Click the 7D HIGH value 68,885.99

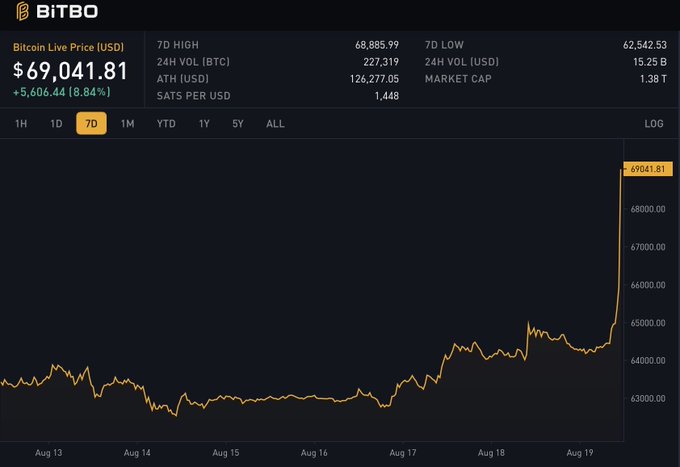click(x=377, y=45)
